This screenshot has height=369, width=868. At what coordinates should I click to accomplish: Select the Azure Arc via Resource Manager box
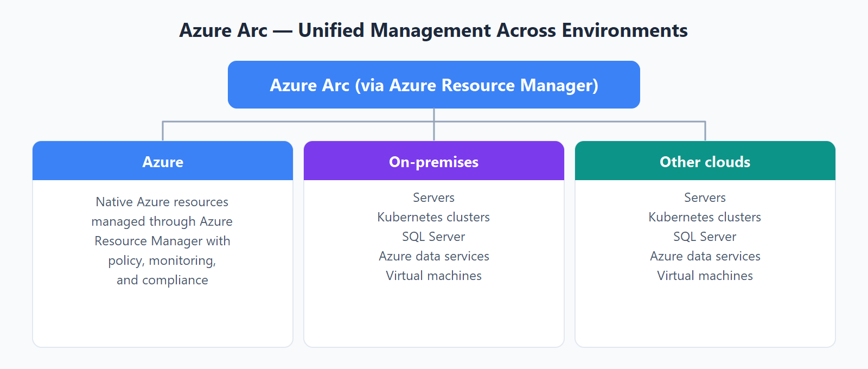434,85
